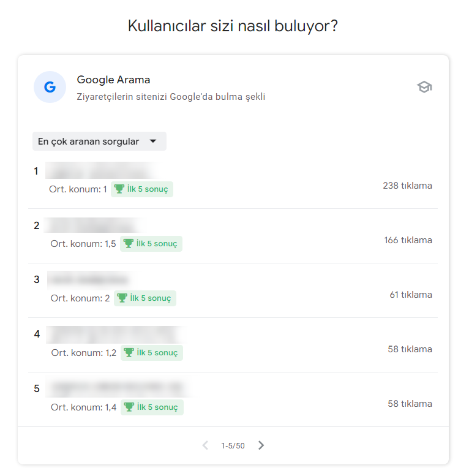Image resolution: width=469 pixels, height=476 pixels.
Task: Open the 'En çok aranan sorgular' dropdown
Action: (x=99, y=141)
